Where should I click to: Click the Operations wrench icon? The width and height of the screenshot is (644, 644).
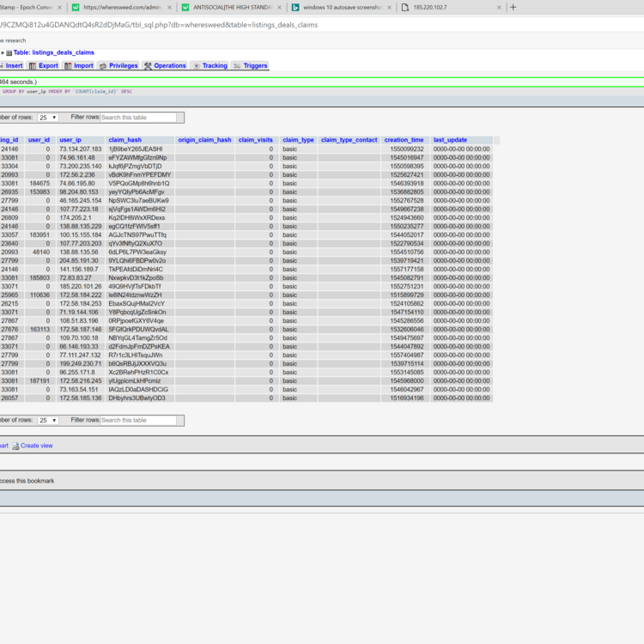click(148, 65)
